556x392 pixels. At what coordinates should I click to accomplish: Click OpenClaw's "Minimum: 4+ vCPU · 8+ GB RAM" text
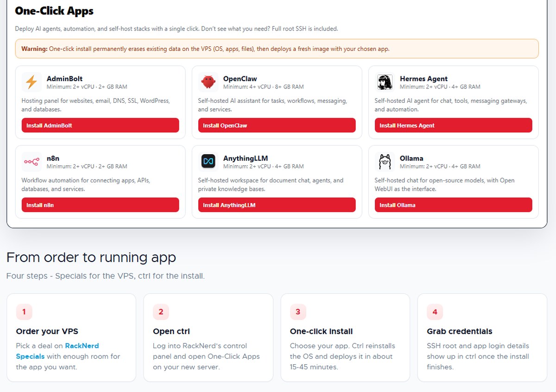pyautogui.click(x=263, y=87)
